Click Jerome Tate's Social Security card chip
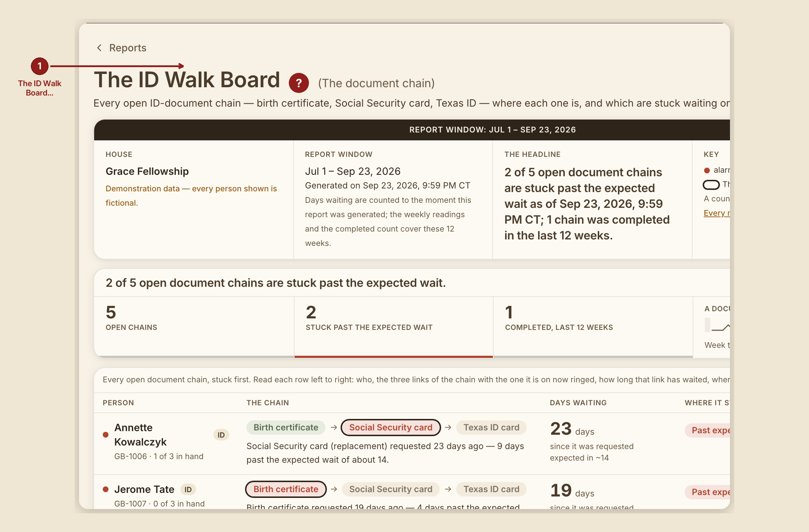The height and width of the screenshot is (532, 809). (x=391, y=489)
